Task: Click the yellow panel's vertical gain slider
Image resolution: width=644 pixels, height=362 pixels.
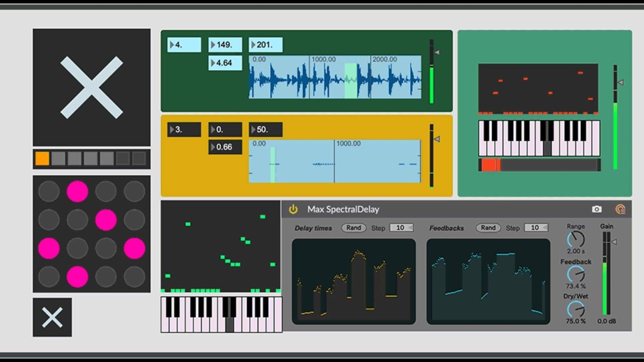Action: pos(431,156)
